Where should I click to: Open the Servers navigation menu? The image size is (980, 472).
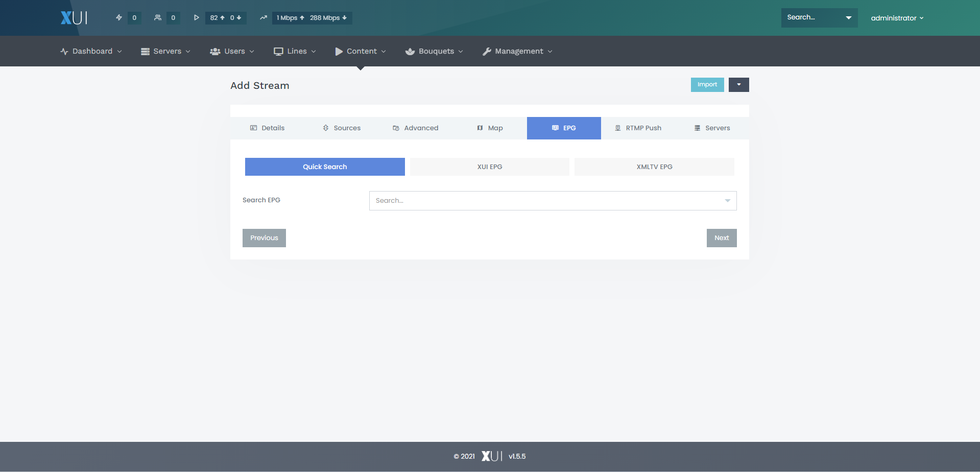[x=166, y=51]
